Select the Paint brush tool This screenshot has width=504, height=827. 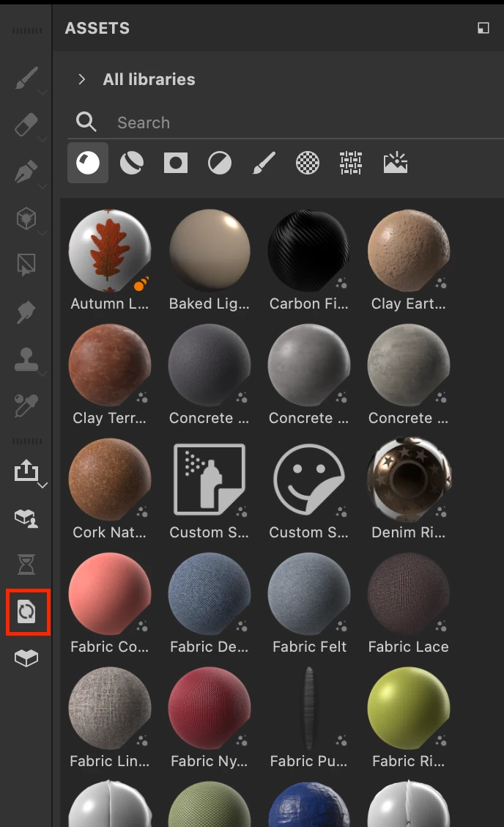[x=26, y=78]
